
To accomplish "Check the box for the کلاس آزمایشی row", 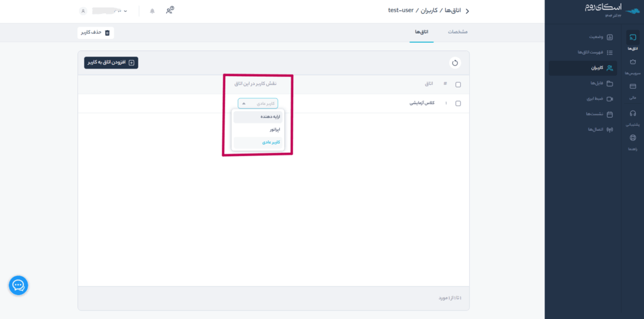I will [458, 103].
